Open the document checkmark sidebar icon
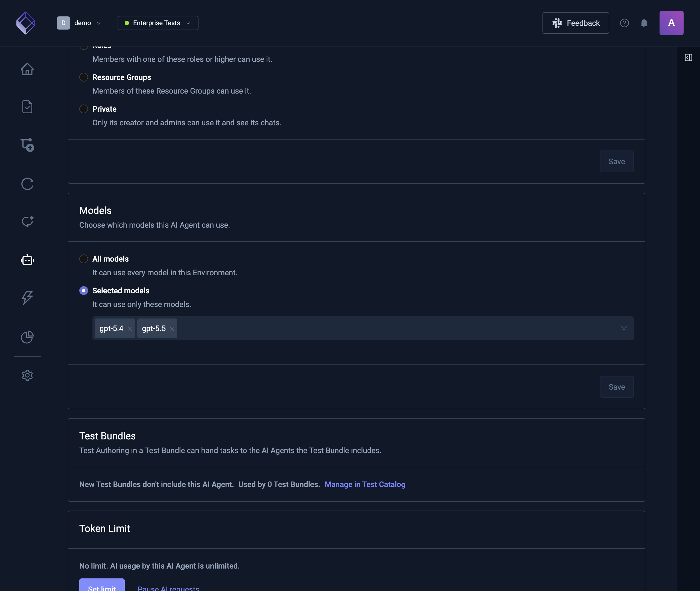700x591 pixels. coord(27,107)
